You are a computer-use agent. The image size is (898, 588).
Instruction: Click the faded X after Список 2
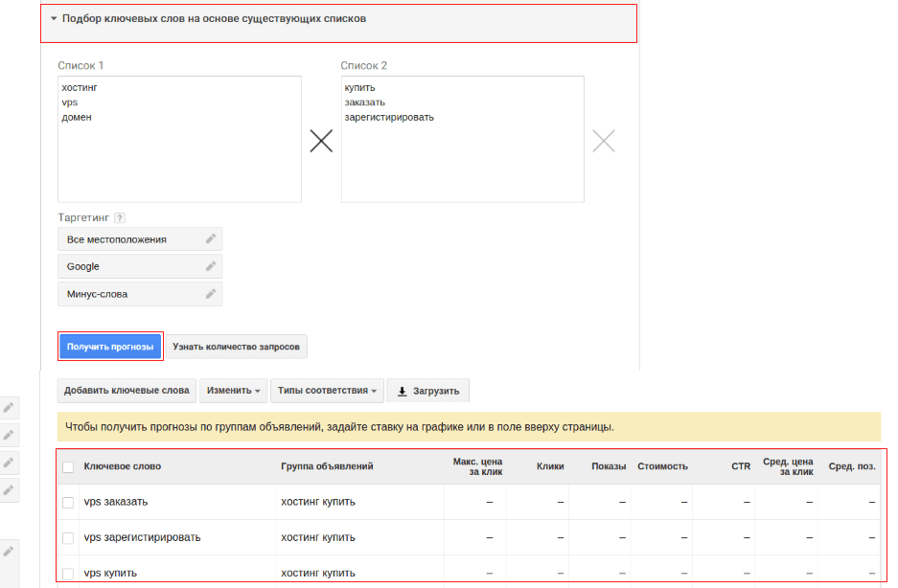point(604,142)
